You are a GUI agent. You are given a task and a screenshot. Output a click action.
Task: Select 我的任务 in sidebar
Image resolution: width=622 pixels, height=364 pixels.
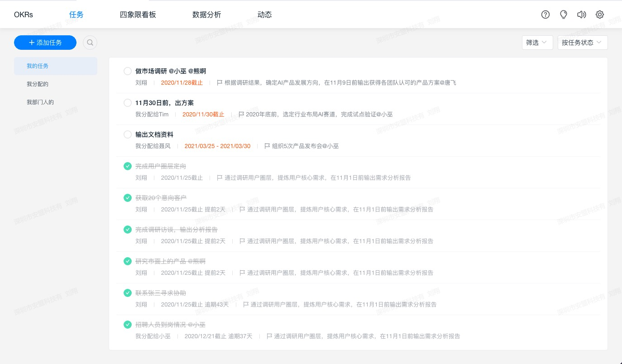pos(56,66)
